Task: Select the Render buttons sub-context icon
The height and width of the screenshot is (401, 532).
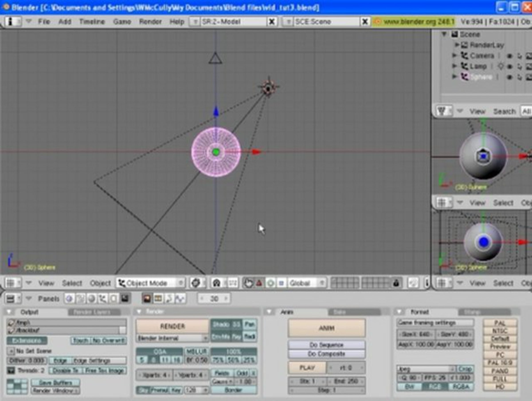Action: [147, 299]
